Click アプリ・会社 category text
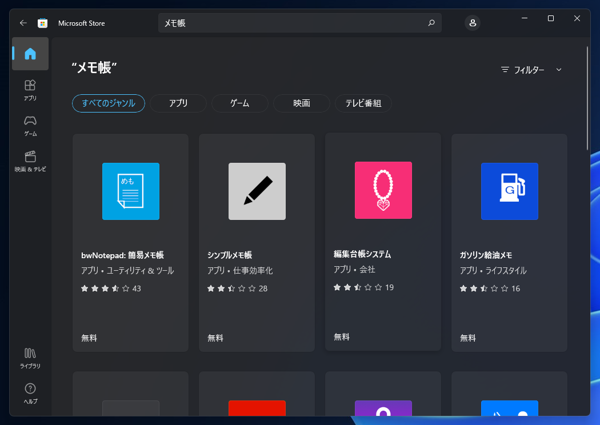Viewport: 600px width, 425px height. coord(354,269)
